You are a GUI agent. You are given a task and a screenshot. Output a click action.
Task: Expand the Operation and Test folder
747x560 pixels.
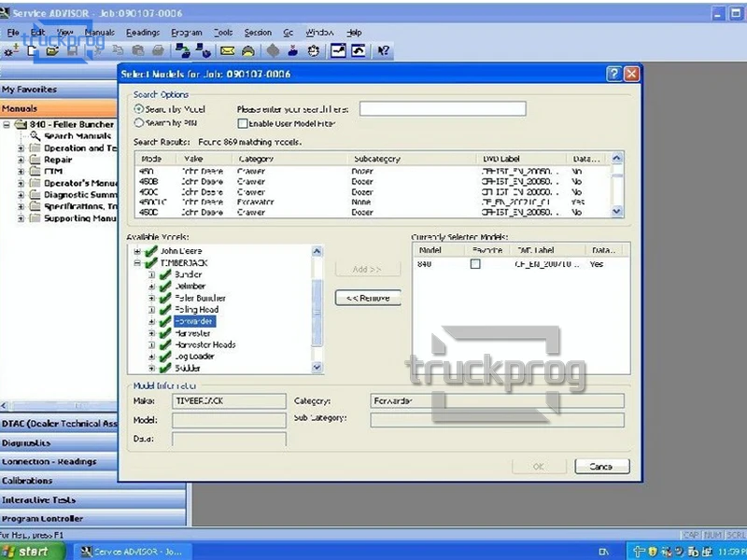tap(21, 148)
